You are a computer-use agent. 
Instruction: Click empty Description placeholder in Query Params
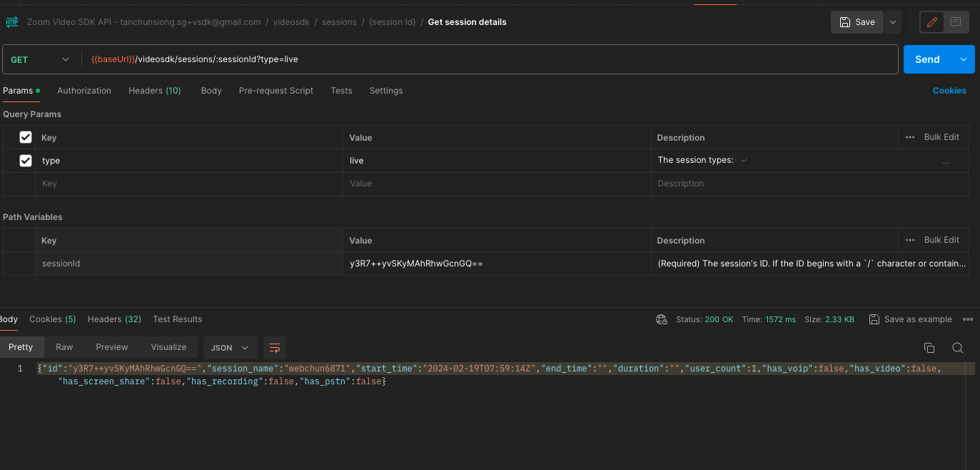(x=810, y=184)
